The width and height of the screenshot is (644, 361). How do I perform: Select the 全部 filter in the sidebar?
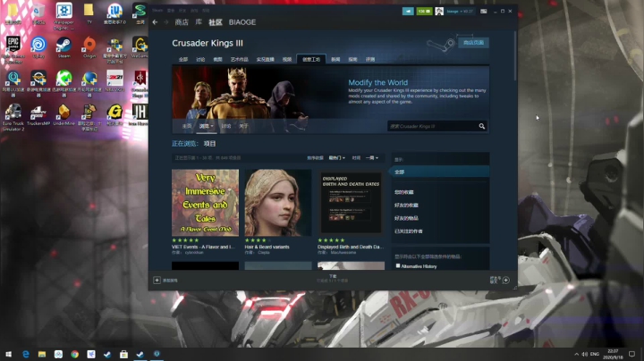(439, 172)
